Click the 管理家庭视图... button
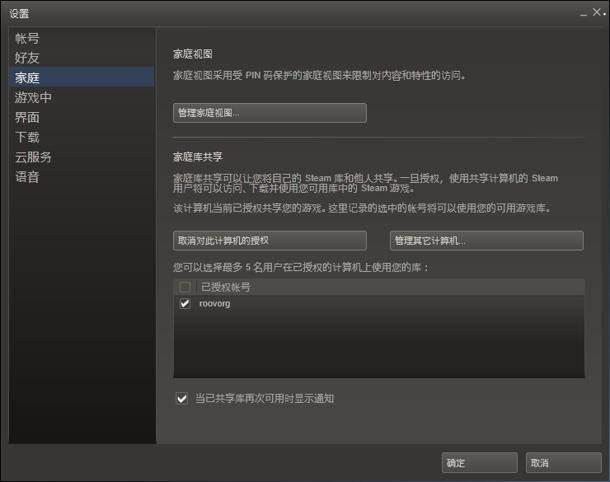 270,113
